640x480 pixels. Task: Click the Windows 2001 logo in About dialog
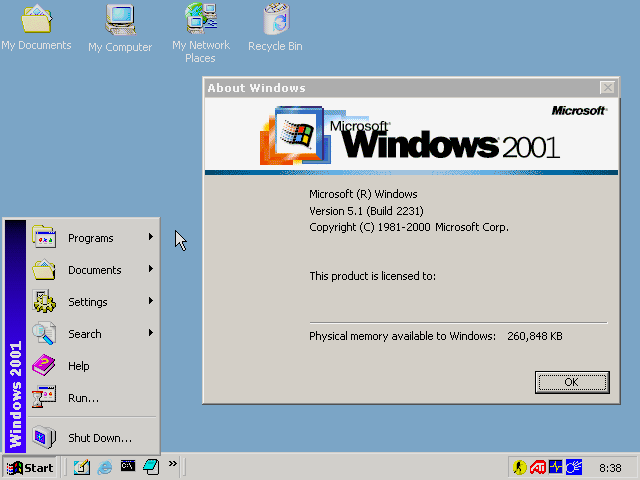(409, 136)
